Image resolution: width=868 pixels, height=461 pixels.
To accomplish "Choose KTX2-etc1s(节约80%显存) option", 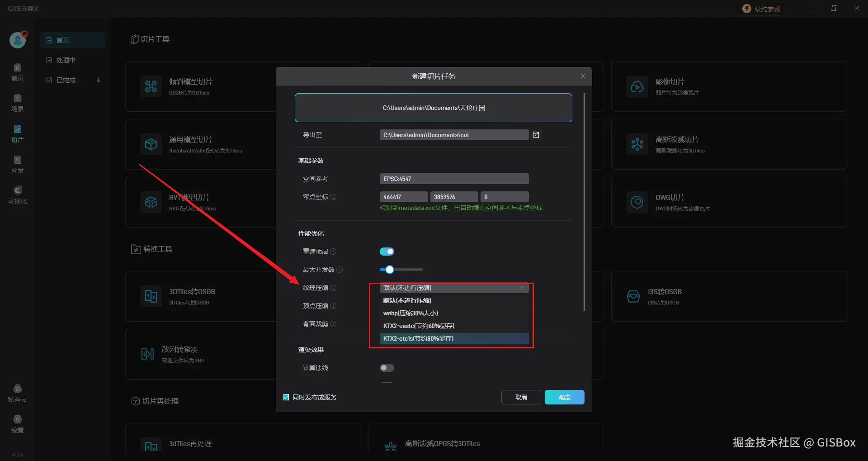I will coord(454,338).
